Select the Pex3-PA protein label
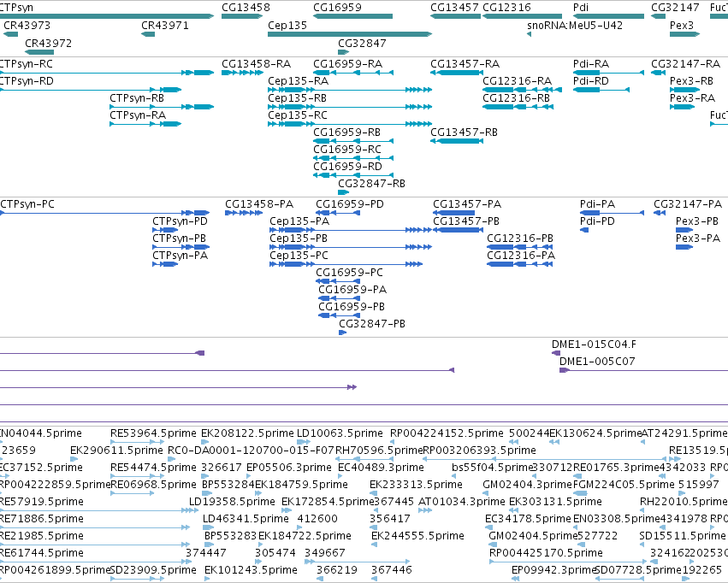This screenshot has width=728, height=583. (698, 238)
